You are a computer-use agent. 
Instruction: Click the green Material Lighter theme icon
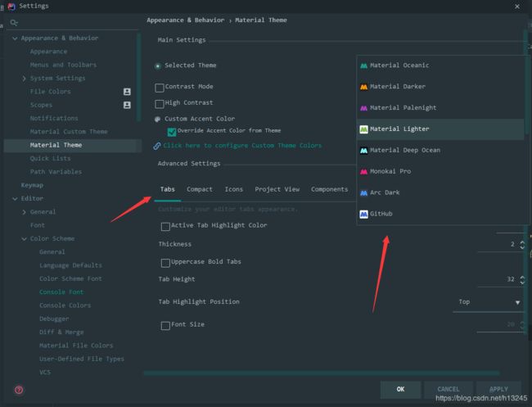[363, 129]
